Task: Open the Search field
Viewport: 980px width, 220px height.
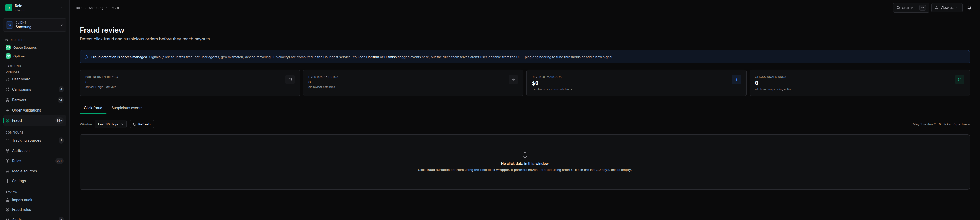Action: [x=911, y=8]
